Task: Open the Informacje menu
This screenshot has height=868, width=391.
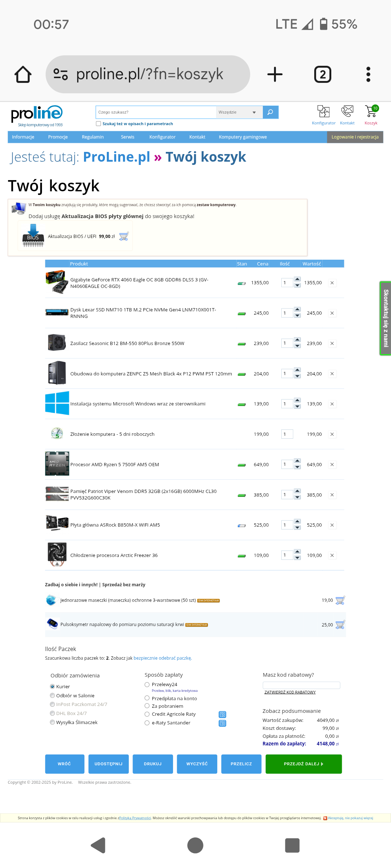Action: point(23,137)
